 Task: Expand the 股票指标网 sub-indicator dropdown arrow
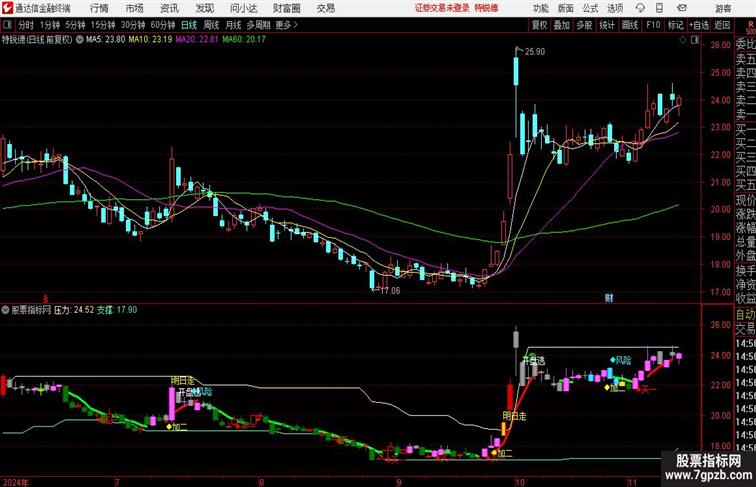coord(5,310)
